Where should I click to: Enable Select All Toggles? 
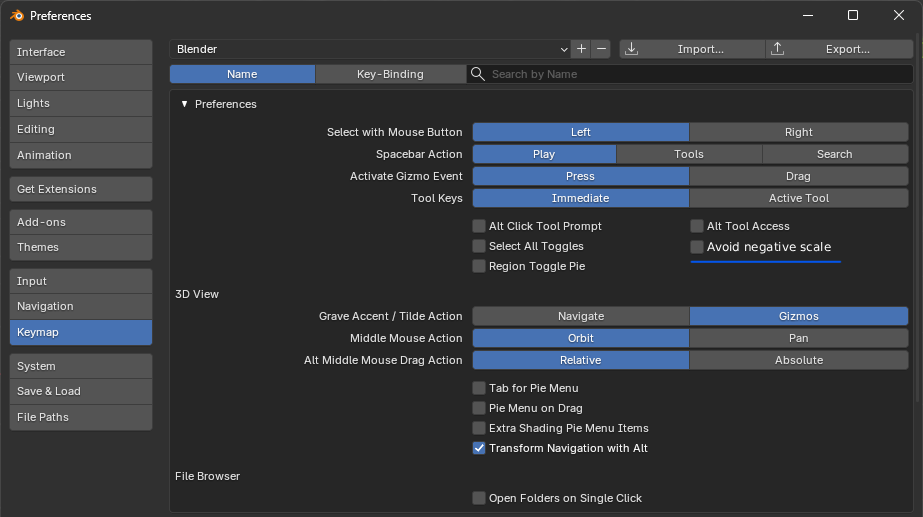479,246
